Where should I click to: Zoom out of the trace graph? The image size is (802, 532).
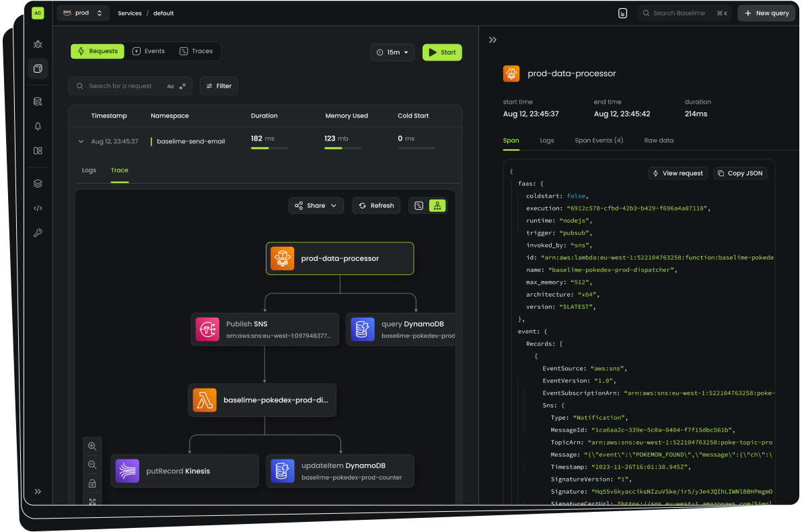pyautogui.click(x=92, y=465)
